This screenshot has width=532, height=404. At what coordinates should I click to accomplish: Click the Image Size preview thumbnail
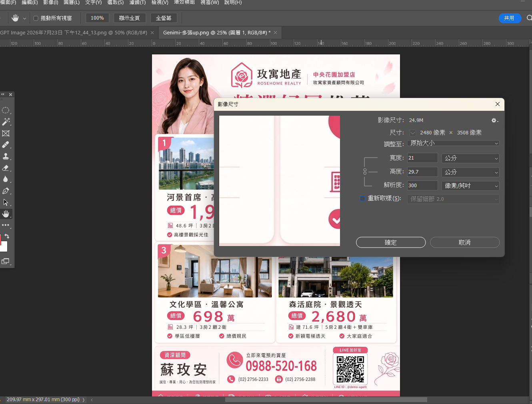280,181
